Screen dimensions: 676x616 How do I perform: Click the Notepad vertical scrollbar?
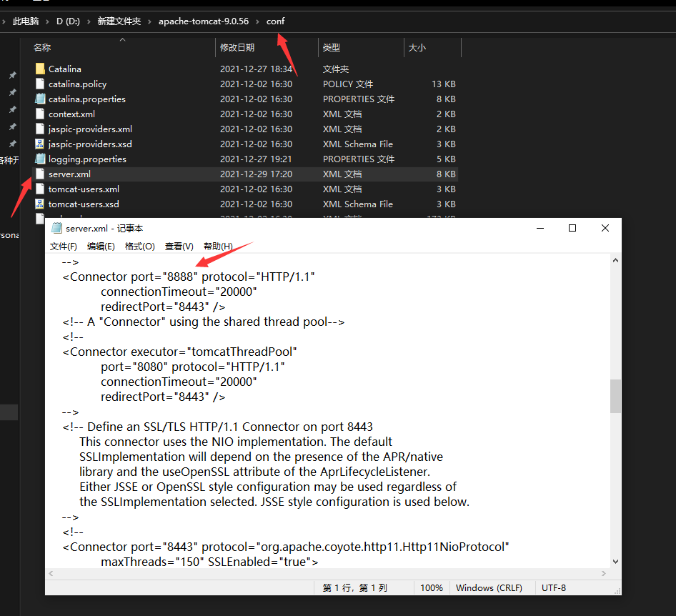[x=615, y=396]
